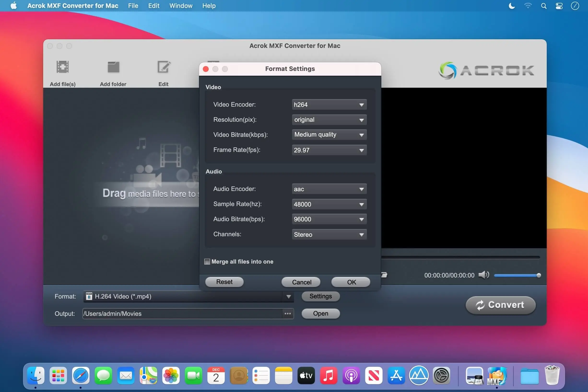Open Acrok MXF Converter icon in the Dock

pyautogui.click(x=496, y=375)
